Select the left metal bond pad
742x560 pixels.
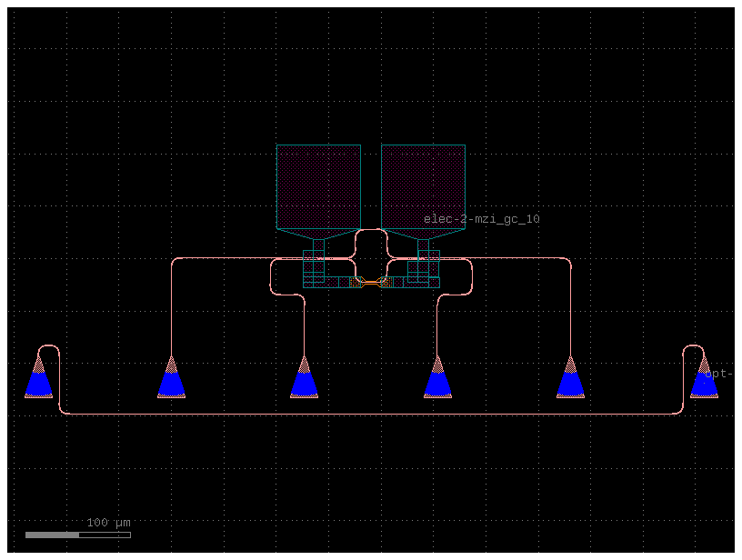[x=318, y=186]
